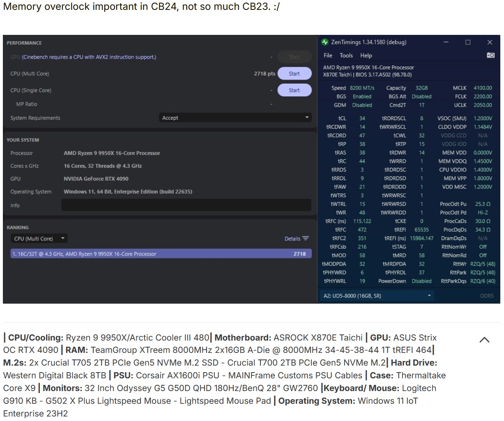Click the tWR value 48
The image size is (504, 421).
[362, 213]
